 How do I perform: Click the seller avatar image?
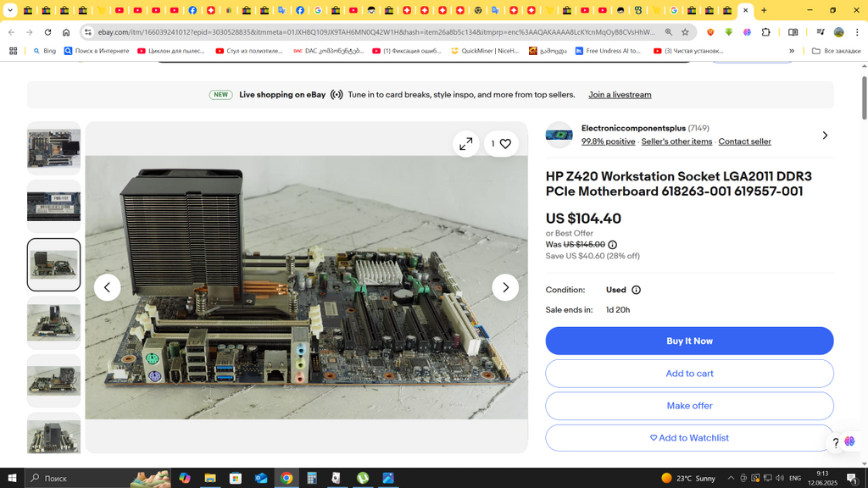pyautogui.click(x=559, y=135)
